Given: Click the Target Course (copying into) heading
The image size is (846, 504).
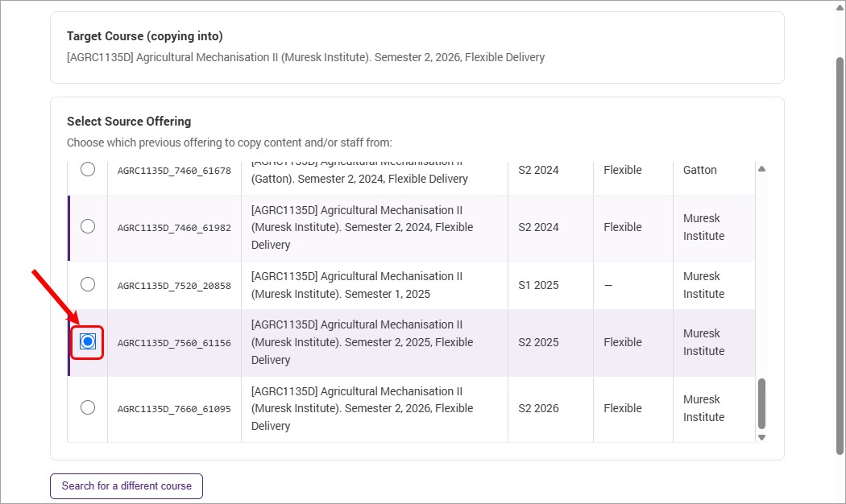Looking at the screenshot, I should point(144,36).
